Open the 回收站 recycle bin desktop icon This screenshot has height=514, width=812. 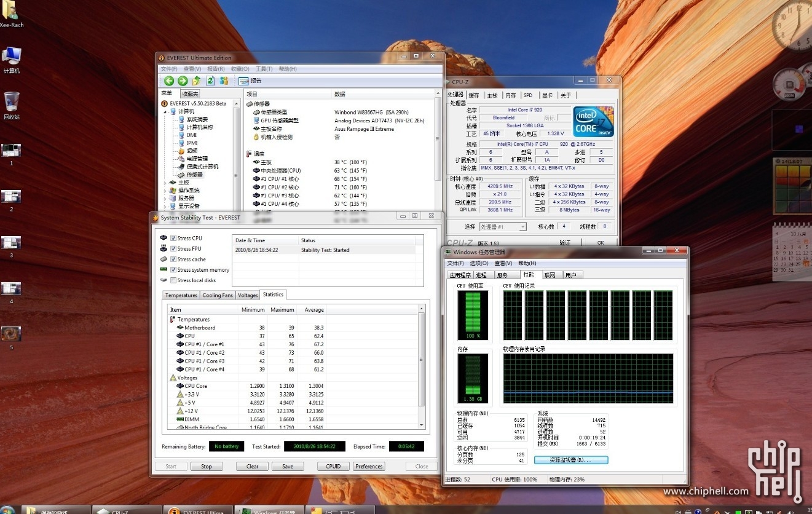(11, 105)
